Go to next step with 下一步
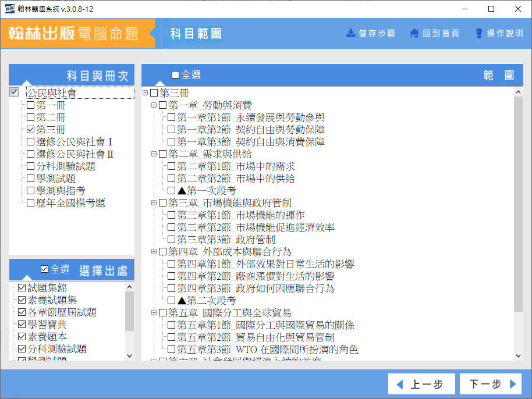Screen dimensions: 532x399 point(489,384)
